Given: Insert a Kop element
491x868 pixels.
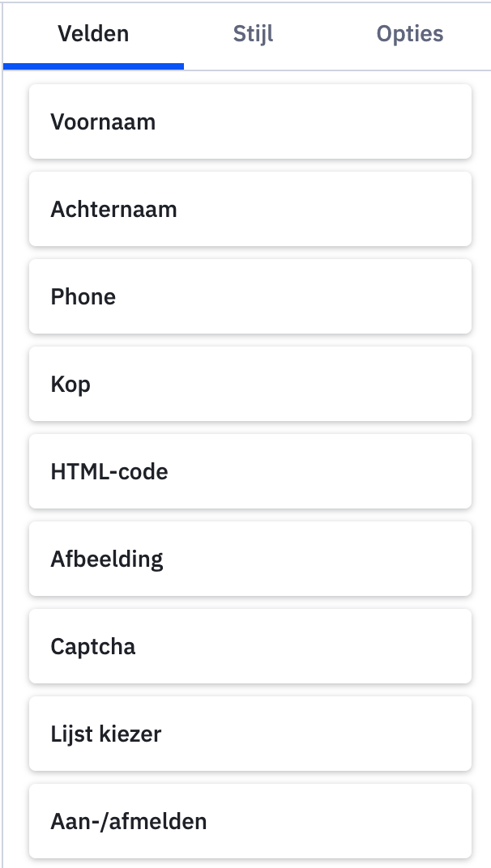Looking at the screenshot, I should (250, 385).
